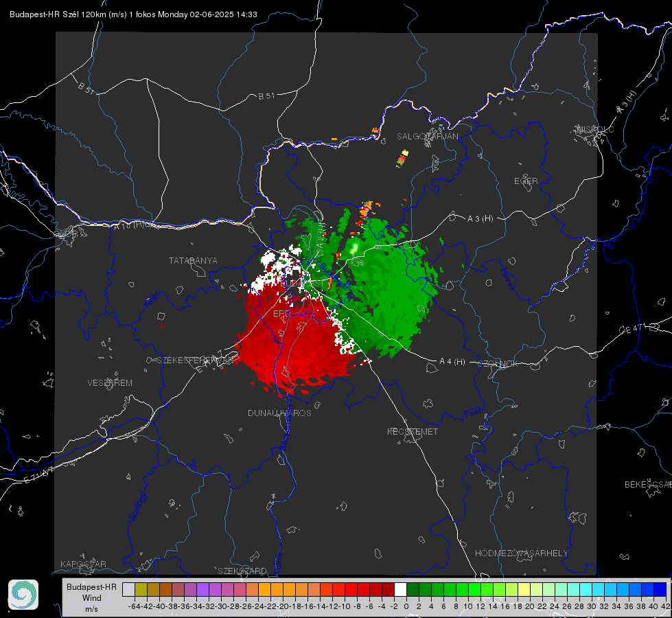Pick the pale yellow 18 m/s legend swatch
The height and width of the screenshot is (618, 672).
524,589
